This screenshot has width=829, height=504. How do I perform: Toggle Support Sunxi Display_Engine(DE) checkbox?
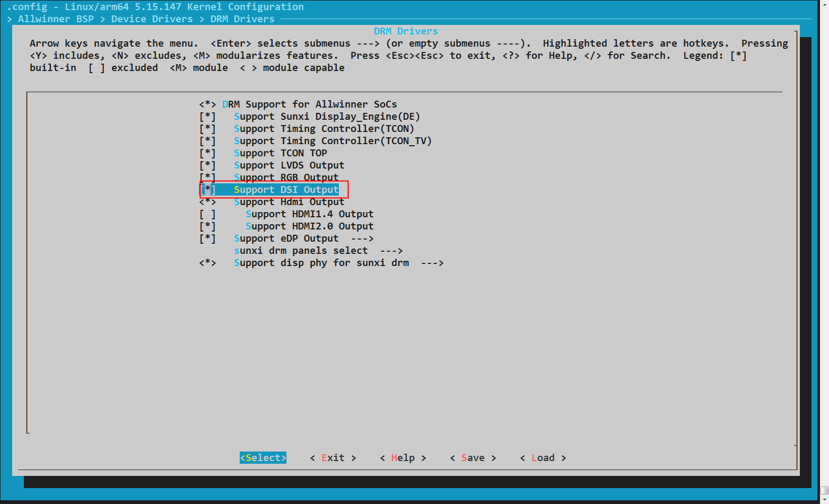pyautogui.click(x=326, y=117)
